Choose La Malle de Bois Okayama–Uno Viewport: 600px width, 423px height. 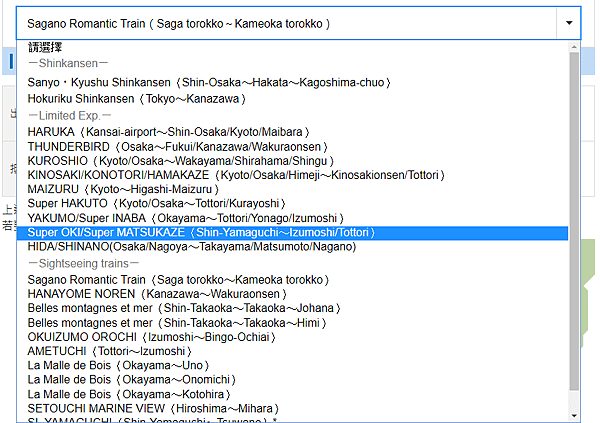(x=293, y=366)
